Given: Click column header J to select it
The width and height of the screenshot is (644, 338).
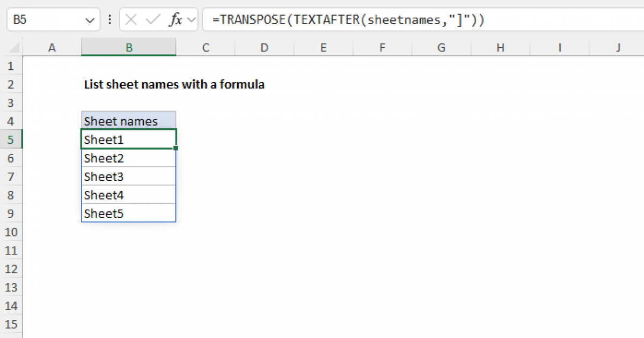Looking at the screenshot, I should [x=618, y=47].
